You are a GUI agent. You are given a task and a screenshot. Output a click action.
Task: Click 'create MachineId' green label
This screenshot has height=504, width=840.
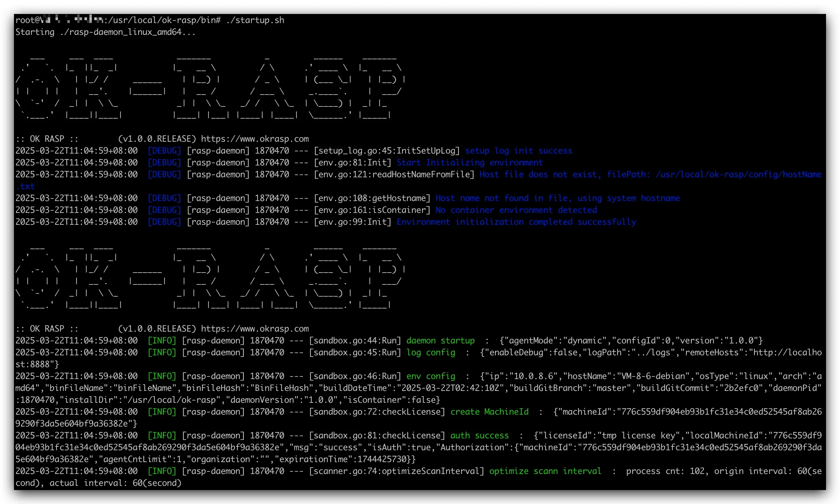point(489,412)
